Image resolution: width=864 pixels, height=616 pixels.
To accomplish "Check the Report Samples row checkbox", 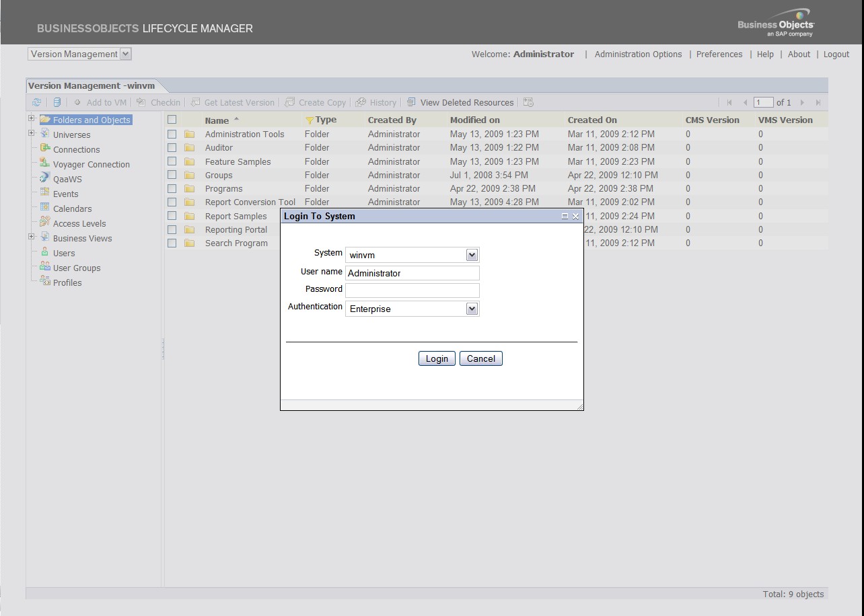I will 172,216.
